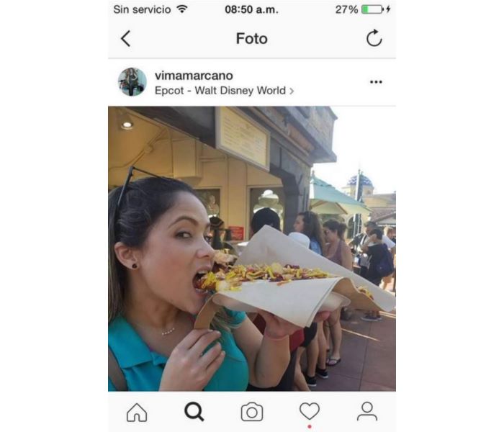Viewport: 504px width, 432px height.
Task: Select the Search magnifier tab
Action: (194, 412)
